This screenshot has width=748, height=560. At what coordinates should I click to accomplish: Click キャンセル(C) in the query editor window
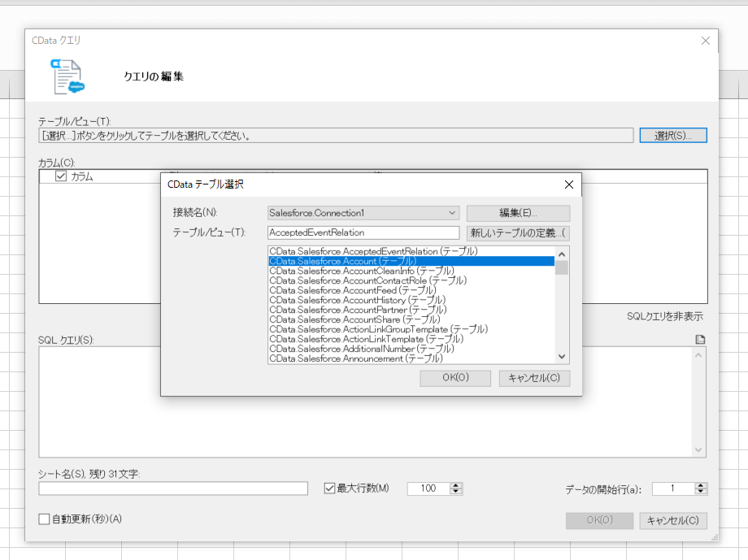(673, 520)
